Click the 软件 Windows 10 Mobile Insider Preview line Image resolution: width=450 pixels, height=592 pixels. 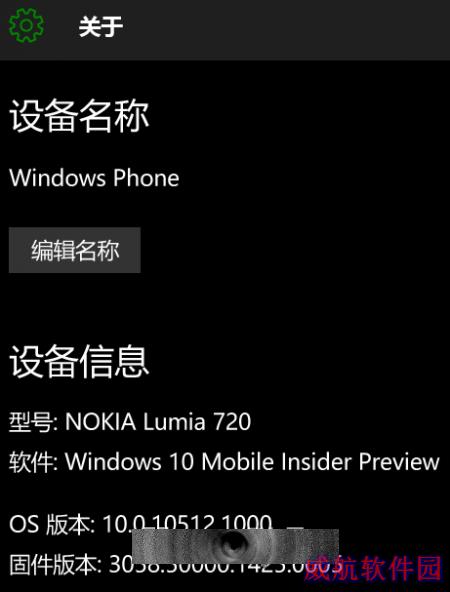click(x=224, y=461)
